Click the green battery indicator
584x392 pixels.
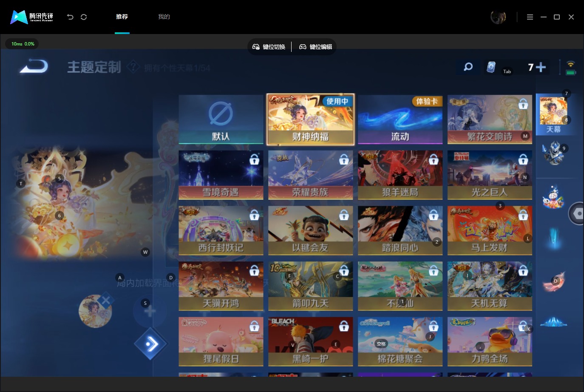571,73
